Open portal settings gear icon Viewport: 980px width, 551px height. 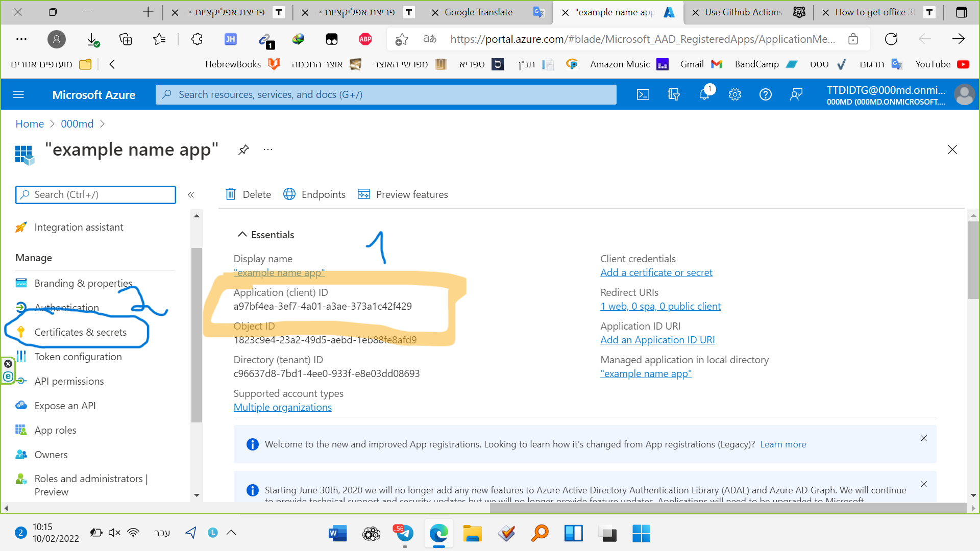tap(735, 94)
